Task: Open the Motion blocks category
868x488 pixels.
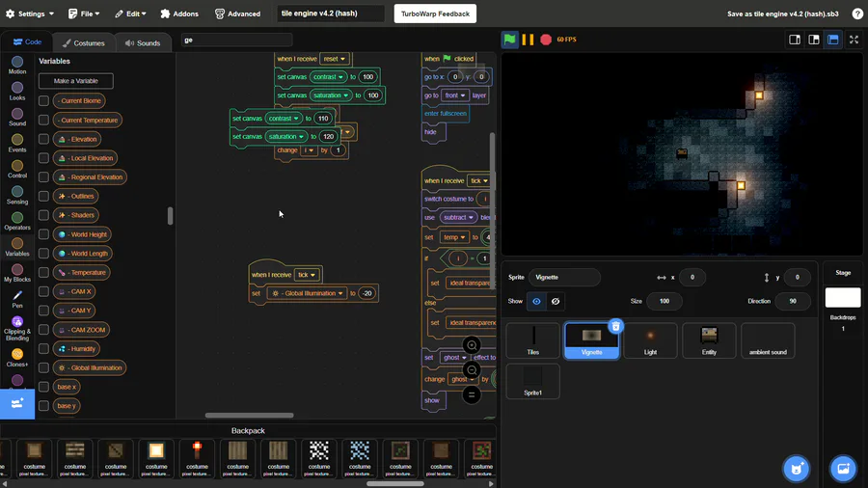Action: tap(17, 65)
